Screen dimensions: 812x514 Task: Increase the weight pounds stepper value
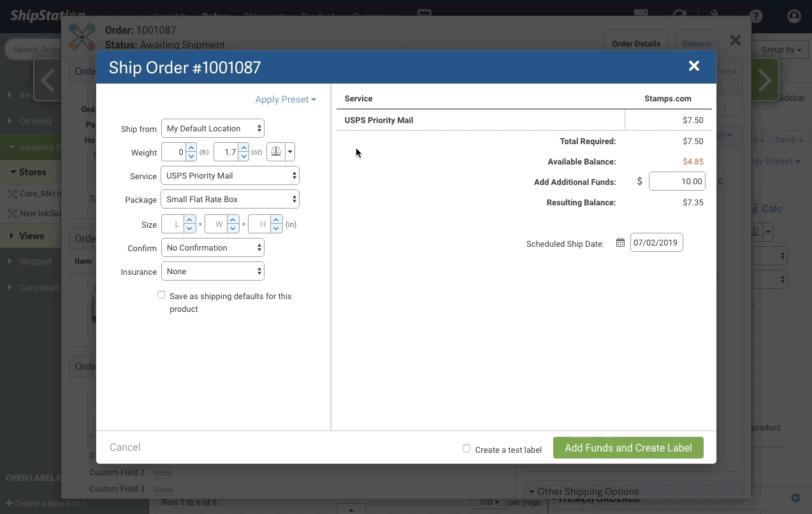(191, 148)
